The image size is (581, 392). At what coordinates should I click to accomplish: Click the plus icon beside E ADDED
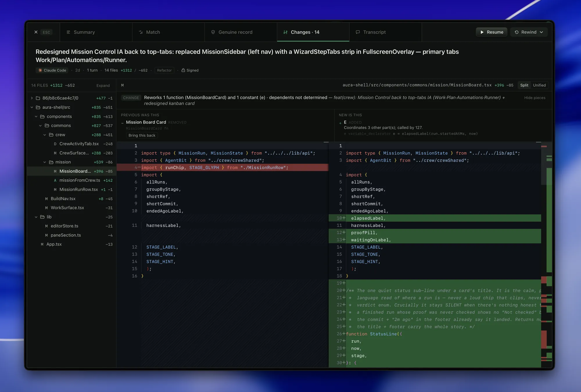(340, 123)
